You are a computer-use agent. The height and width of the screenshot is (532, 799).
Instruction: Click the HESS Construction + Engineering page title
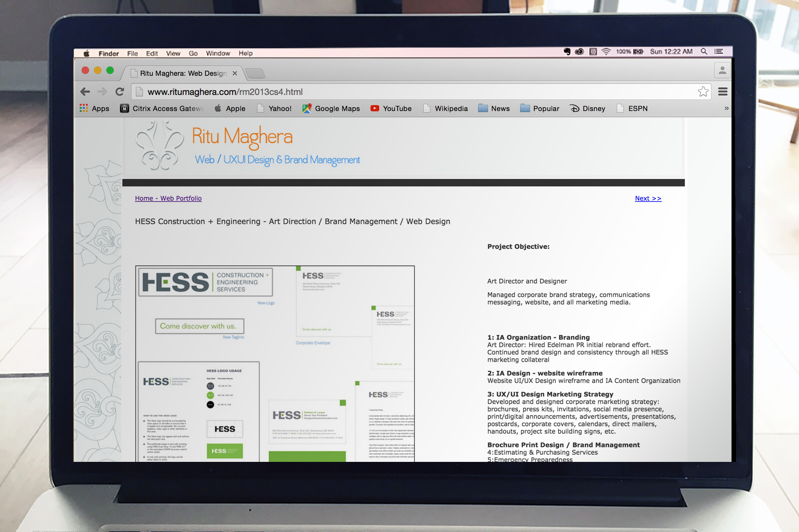(x=293, y=221)
